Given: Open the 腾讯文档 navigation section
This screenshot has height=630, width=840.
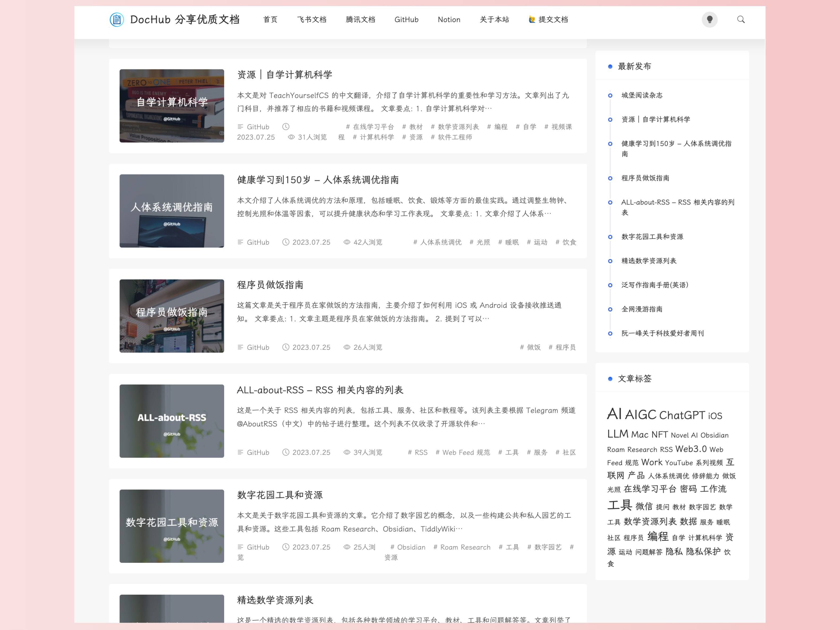Looking at the screenshot, I should point(360,19).
